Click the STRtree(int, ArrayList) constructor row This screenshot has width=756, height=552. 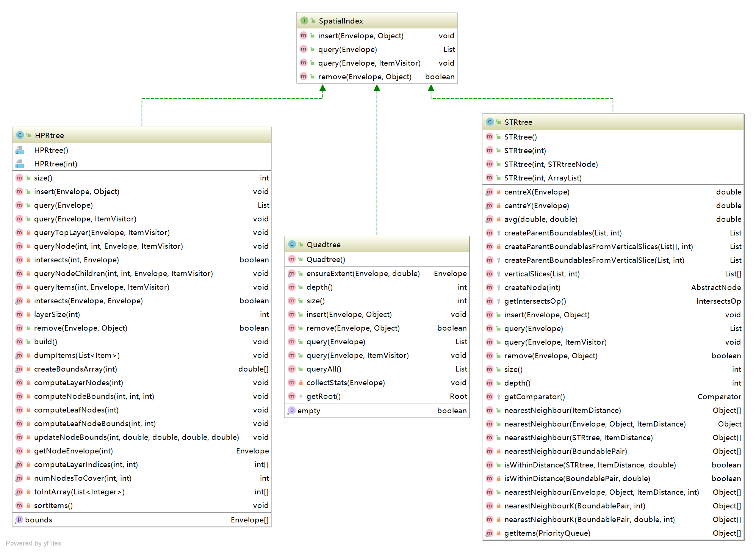point(543,178)
